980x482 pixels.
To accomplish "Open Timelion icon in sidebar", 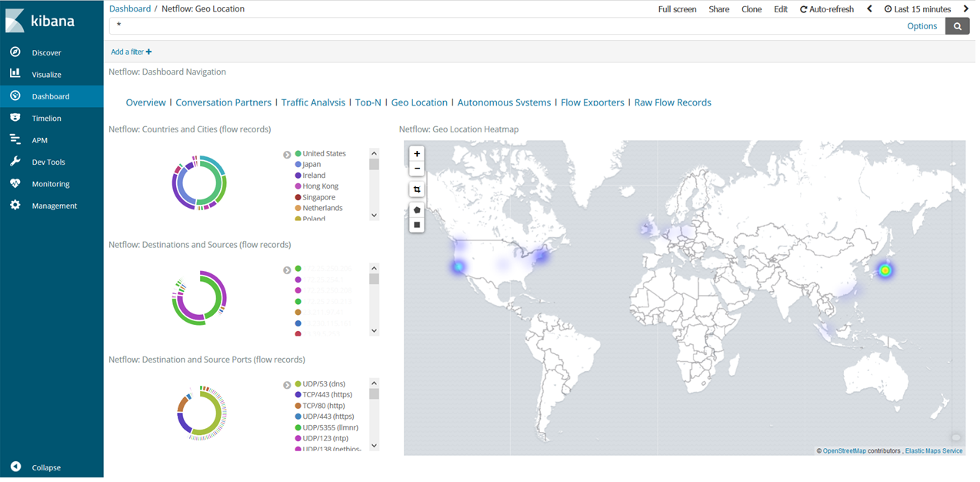I will pos(15,118).
